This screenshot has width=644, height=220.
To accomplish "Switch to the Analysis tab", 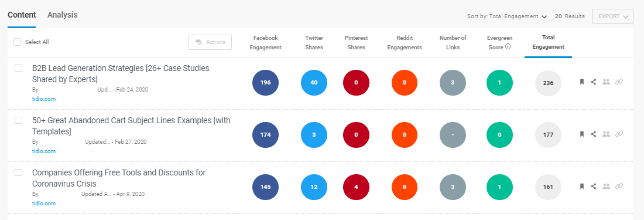I will coord(63,15).
